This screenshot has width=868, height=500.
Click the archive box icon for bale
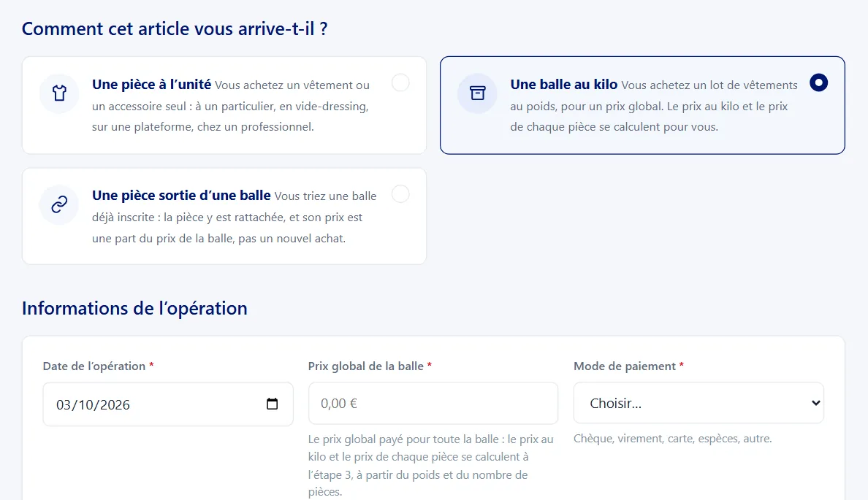477,93
